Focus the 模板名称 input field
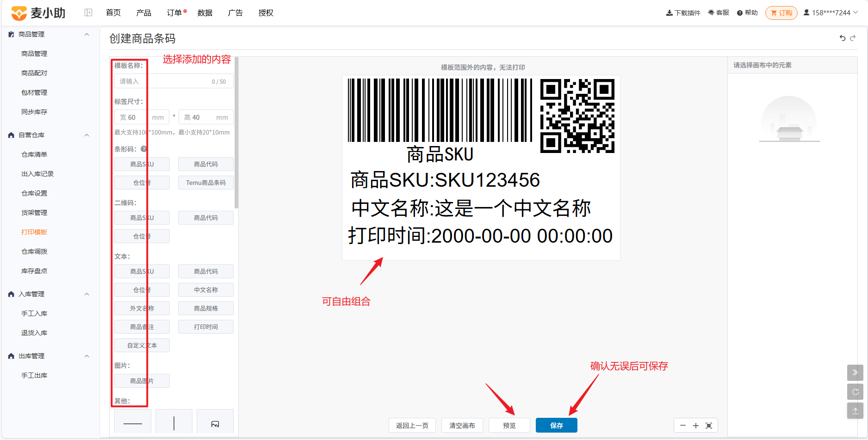The image size is (868, 440). point(174,81)
